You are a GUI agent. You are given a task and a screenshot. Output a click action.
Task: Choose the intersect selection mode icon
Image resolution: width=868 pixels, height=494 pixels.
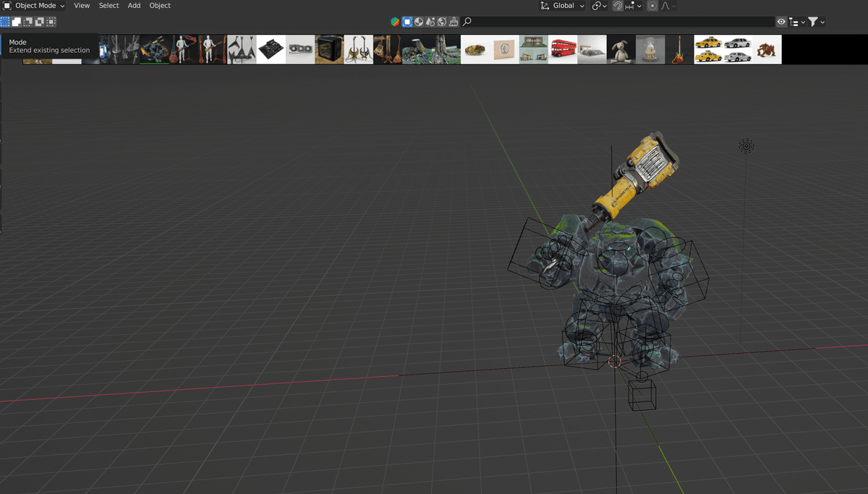[x=51, y=22]
